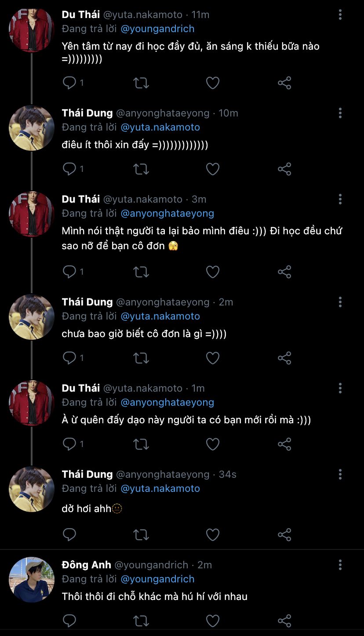Open more options on Đông Anh's tweet
The height and width of the screenshot is (636, 364).
click(x=340, y=565)
